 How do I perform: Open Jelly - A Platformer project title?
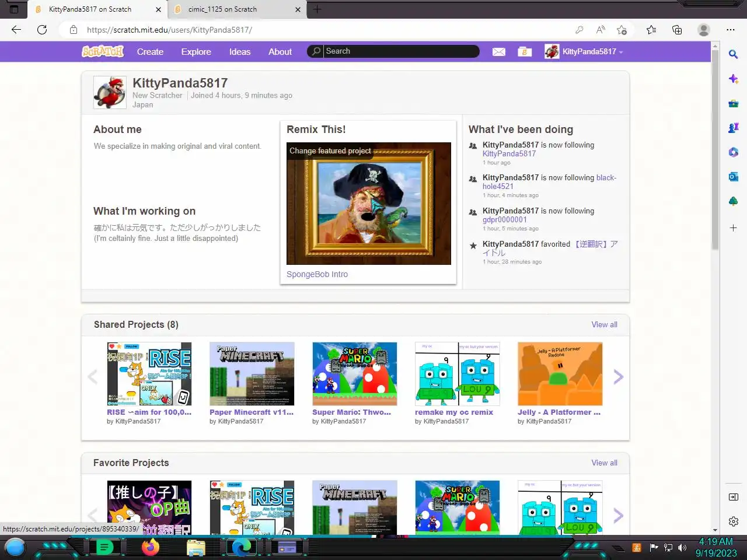click(559, 412)
